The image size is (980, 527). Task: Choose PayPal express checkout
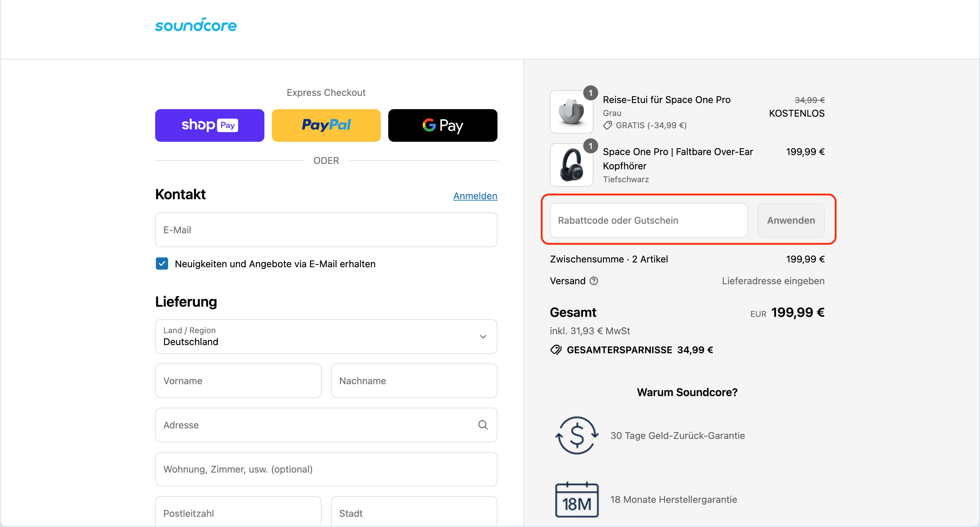326,125
